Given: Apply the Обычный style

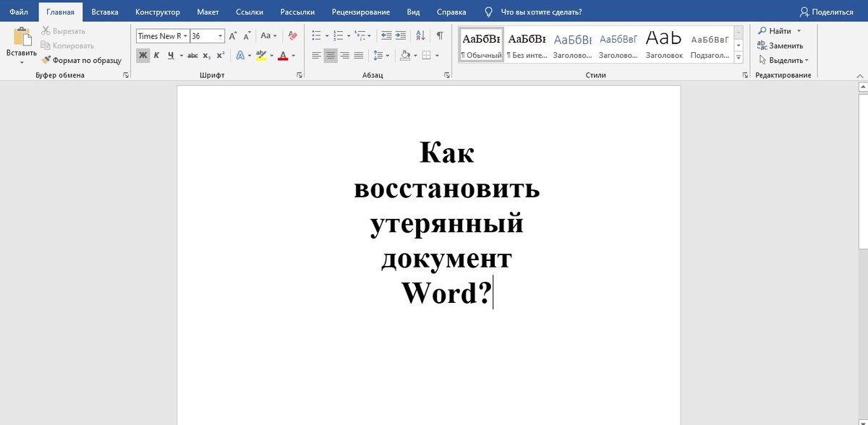Looking at the screenshot, I should (x=481, y=45).
